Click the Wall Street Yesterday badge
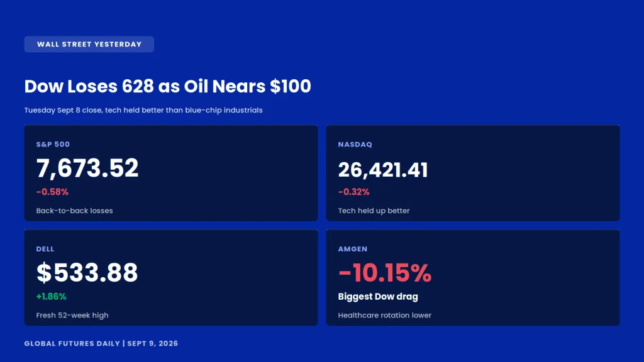Image resolution: width=644 pixels, height=362 pixels. point(89,45)
